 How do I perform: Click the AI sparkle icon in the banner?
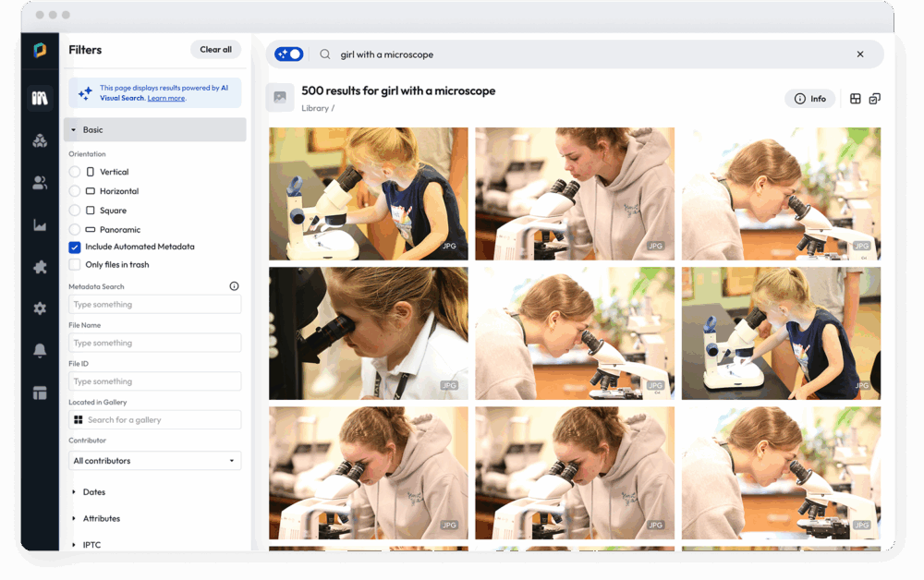85,92
